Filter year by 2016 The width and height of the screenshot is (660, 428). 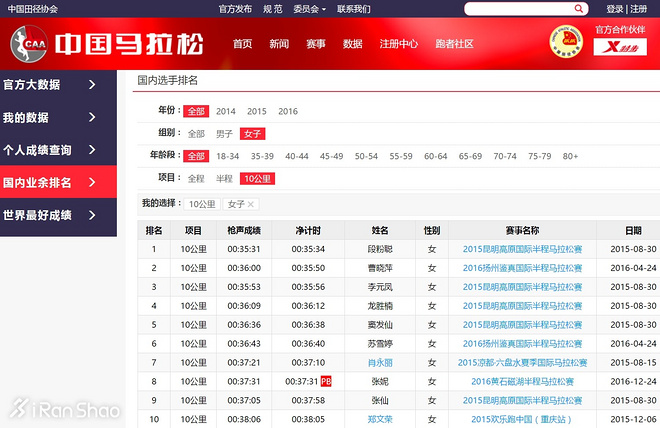click(288, 111)
